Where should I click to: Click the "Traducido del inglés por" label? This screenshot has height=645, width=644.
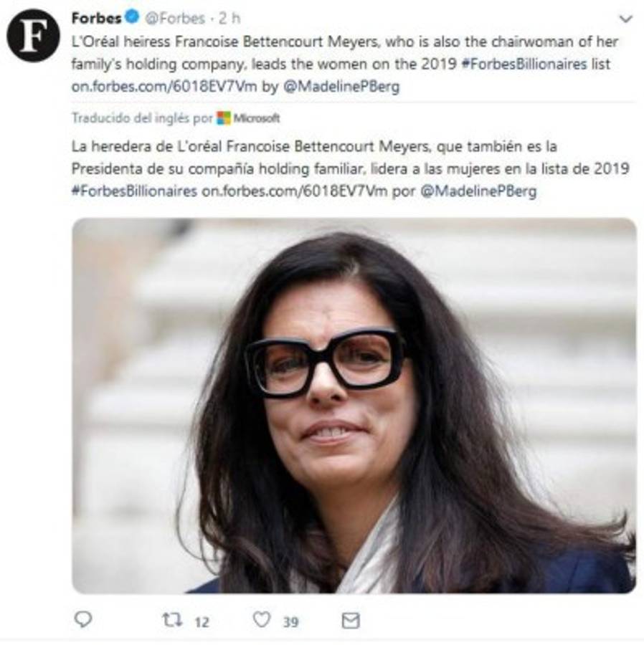click(x=142, y=118)
